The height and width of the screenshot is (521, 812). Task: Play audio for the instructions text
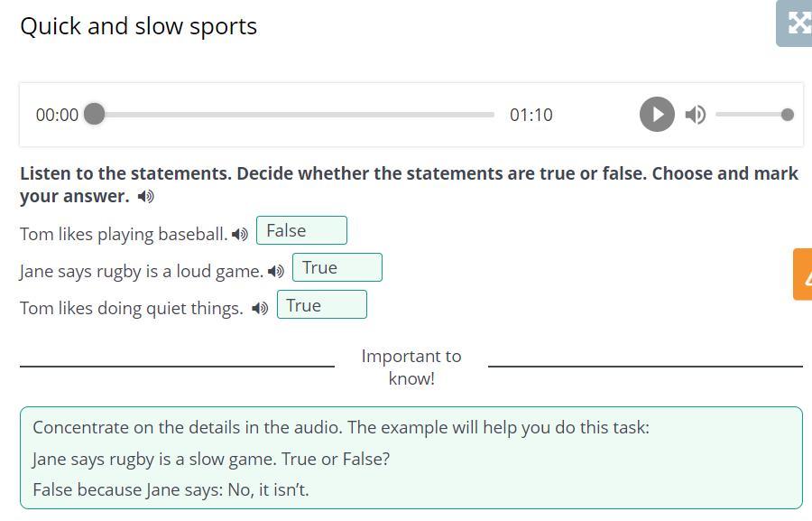(146, 197)
